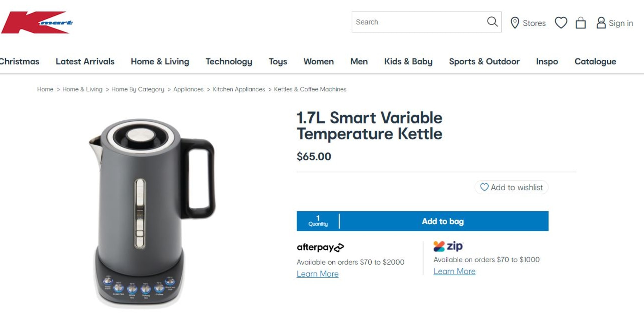Toggle Add to wishlist for kettle
Viewport: 644px width, 322px height.
click(511, 187)
